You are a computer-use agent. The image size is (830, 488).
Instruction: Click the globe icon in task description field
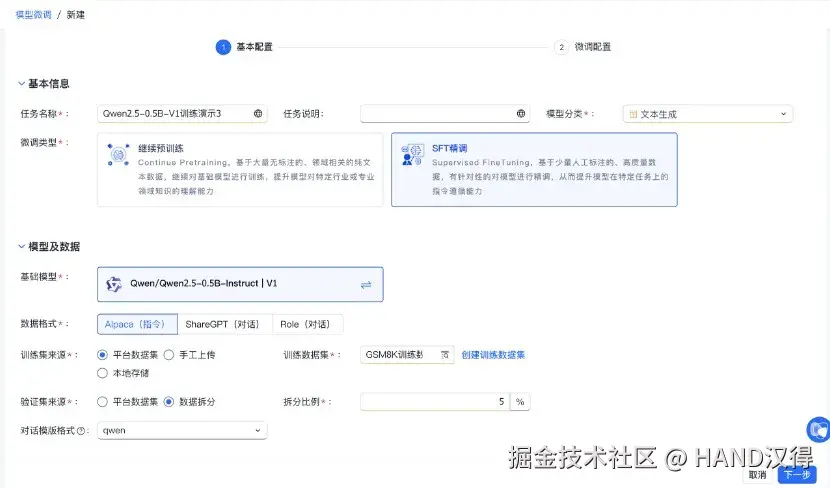(521, 113)
